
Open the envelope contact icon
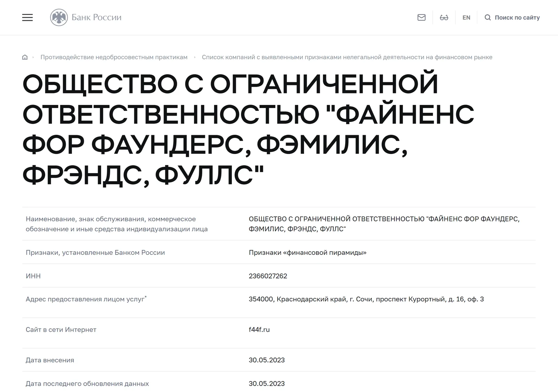pos(421,17)
